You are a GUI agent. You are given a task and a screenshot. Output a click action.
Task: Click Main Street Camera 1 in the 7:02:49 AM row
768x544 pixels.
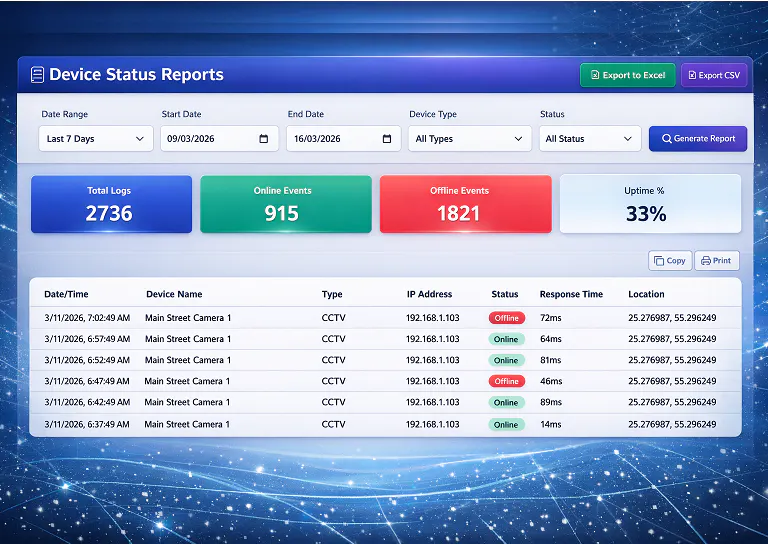pos(188,318)
